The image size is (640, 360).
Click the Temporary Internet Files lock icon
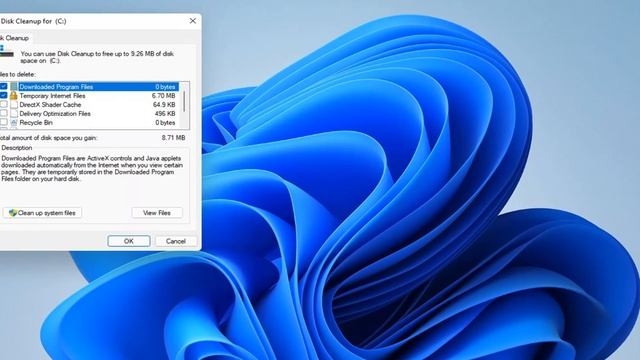pyautogui.click(x=14, y=96)
